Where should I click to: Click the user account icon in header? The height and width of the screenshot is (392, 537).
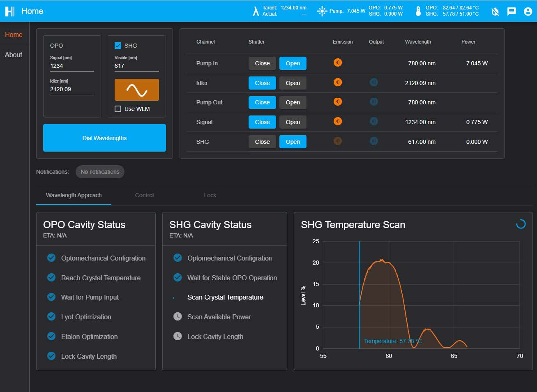tap(528, 12)
